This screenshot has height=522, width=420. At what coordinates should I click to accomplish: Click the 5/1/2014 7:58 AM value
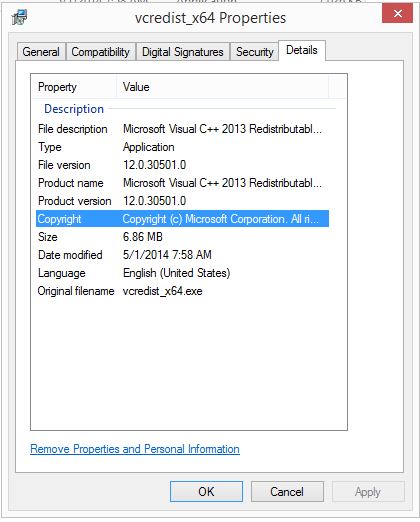pos(167,255)
